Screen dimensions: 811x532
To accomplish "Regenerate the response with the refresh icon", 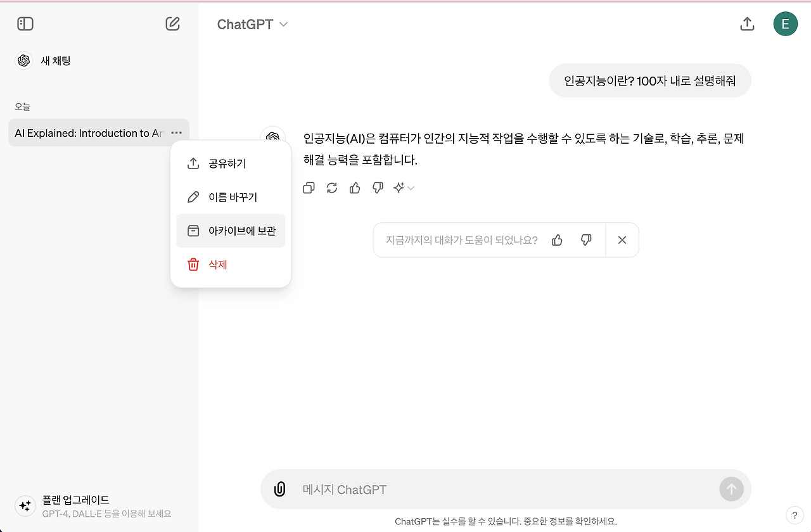I will pos(332,188).
